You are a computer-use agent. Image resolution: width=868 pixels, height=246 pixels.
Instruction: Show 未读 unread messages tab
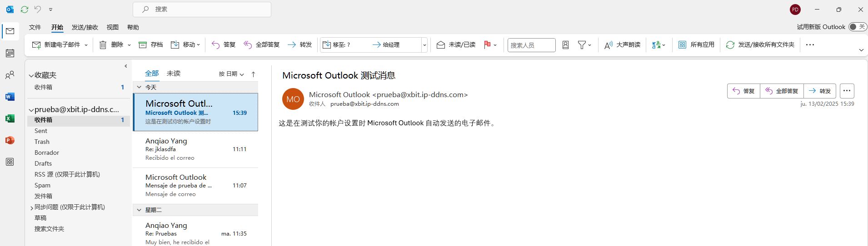tap(174, 74)
